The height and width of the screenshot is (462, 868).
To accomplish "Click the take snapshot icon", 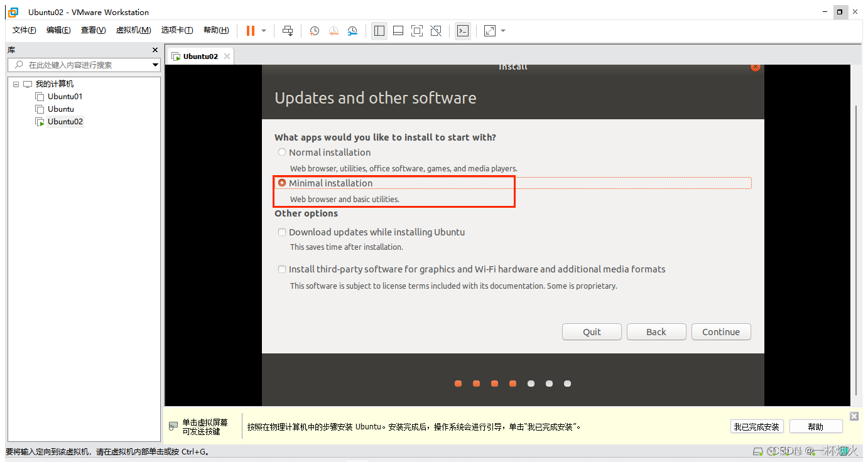I will click(314, 31).
